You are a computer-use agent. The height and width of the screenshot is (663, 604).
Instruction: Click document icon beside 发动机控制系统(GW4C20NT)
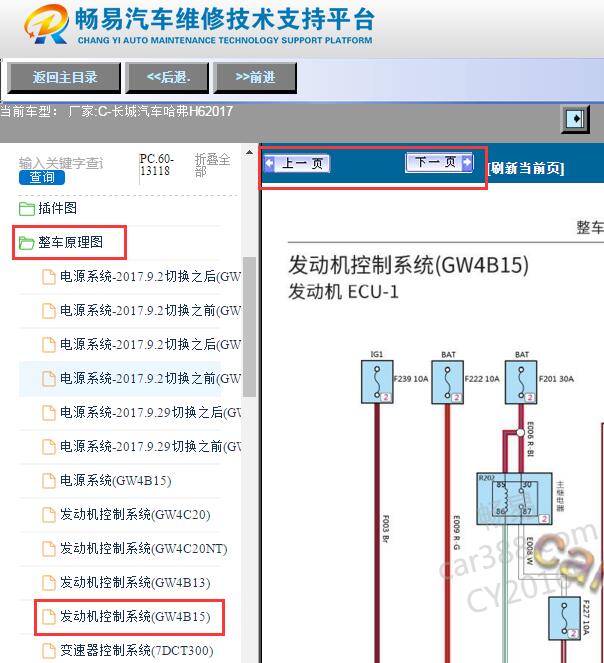point(49,549)
